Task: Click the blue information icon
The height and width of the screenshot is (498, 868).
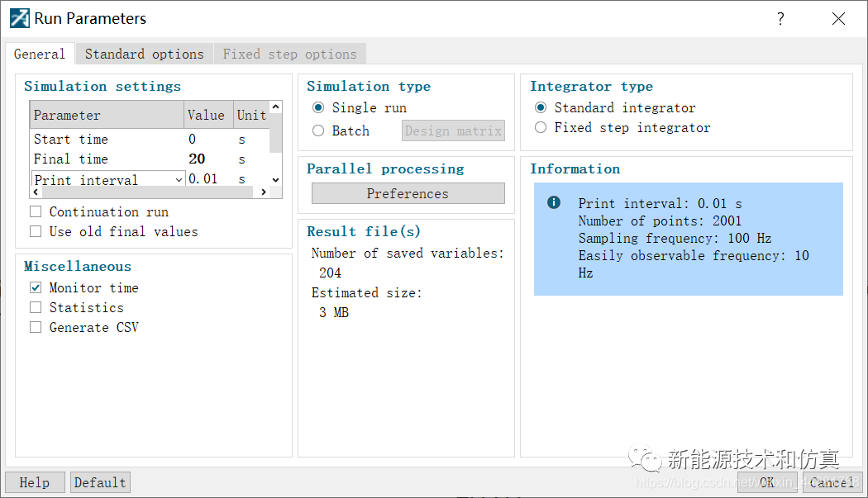Action: click(554, 202)
